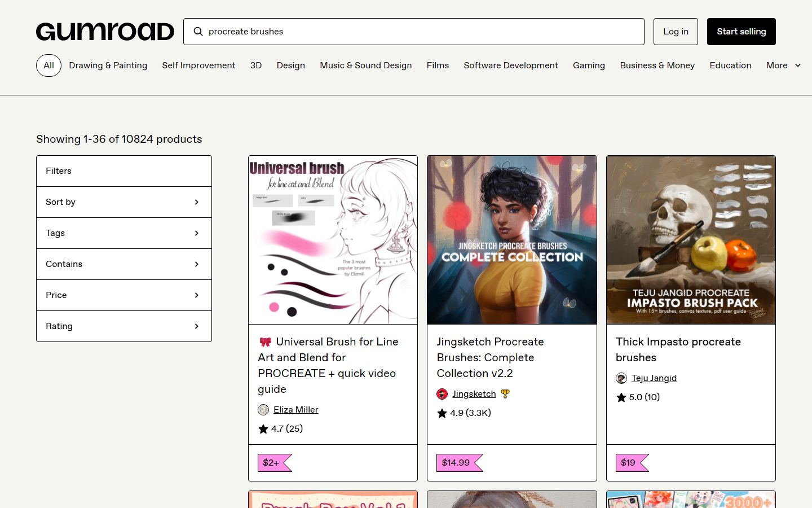Open Software Development category
This screenshot has height=508, width=812.
tap(511, 65)
